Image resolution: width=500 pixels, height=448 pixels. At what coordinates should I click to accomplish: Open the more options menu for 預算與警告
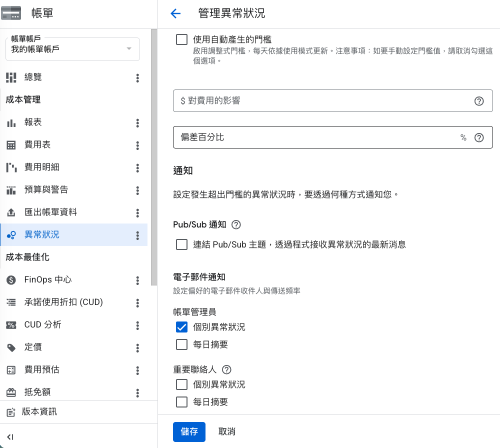pyautogui.click(x=138, y=190)
